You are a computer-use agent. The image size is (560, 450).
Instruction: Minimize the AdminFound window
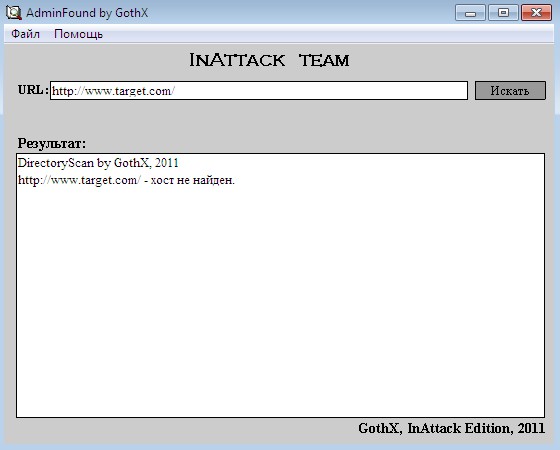tap(470, 13)
